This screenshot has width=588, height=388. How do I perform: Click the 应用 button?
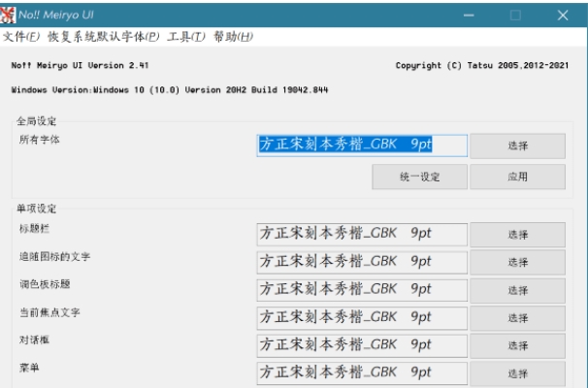coord(517,177)
